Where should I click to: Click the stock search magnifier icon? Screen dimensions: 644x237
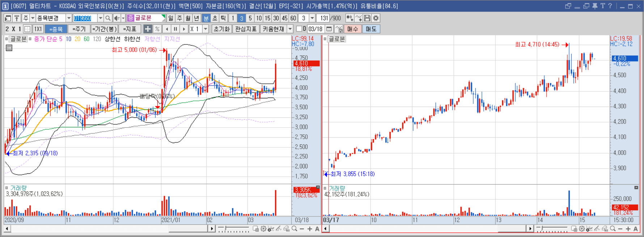[108, 18]
